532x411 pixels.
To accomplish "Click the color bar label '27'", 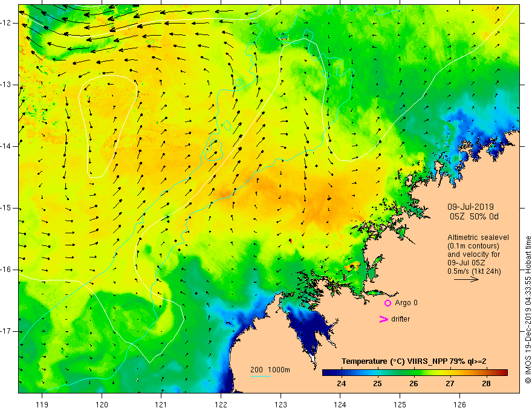I will (x=450, y=384).
